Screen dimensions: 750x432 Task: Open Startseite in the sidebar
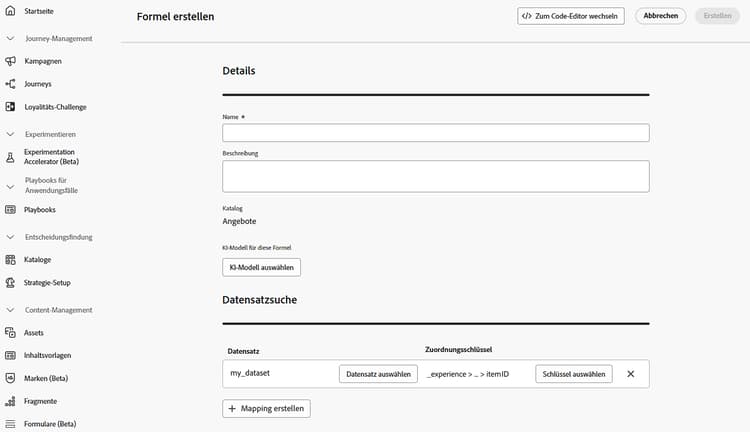[39, 11]
